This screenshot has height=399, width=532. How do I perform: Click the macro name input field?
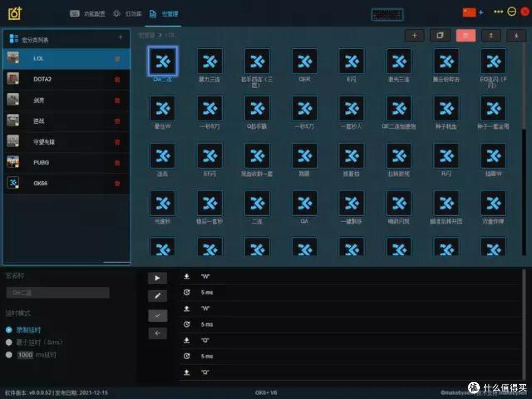click(x=58, y=293)
